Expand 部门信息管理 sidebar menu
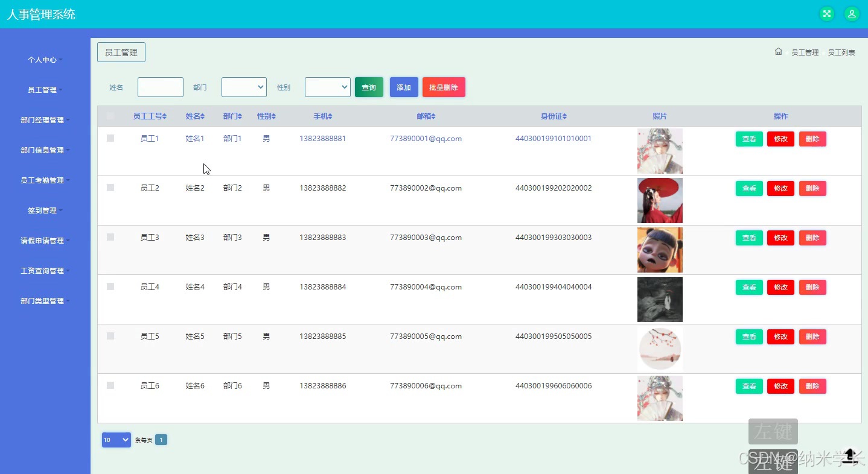 (x=45, y=150)
